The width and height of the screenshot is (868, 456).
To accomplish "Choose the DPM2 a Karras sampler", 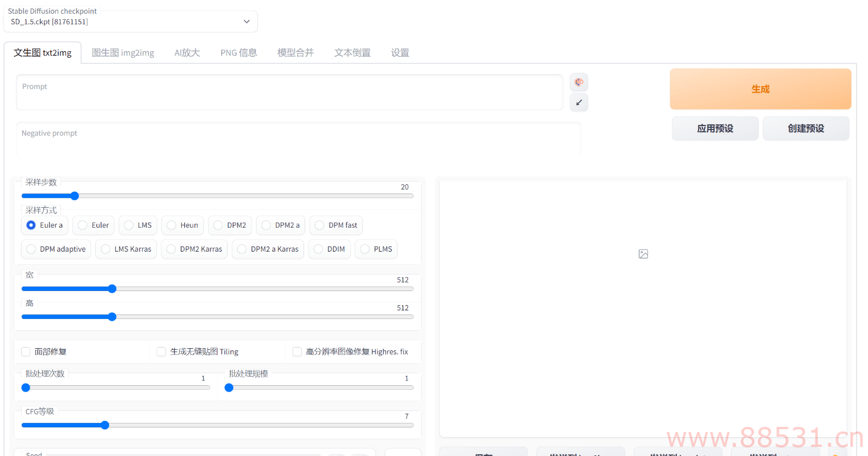I will [268, 249].
